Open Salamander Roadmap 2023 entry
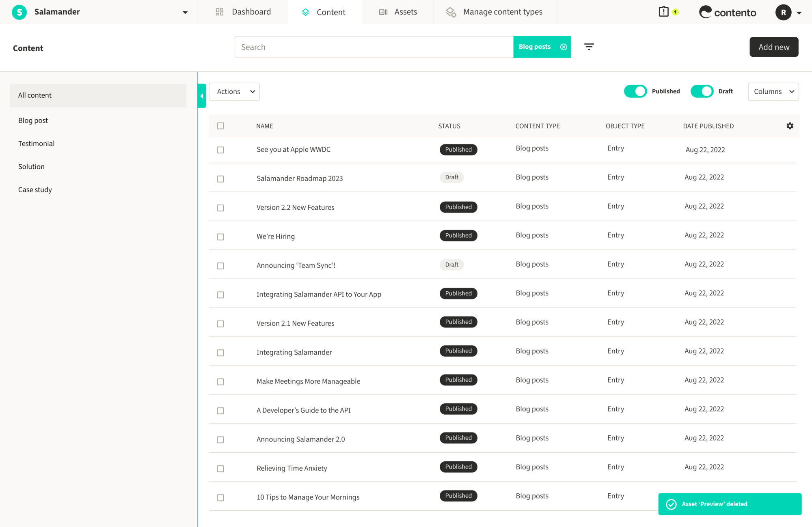 pyautogui.click(x=300, y=179)
